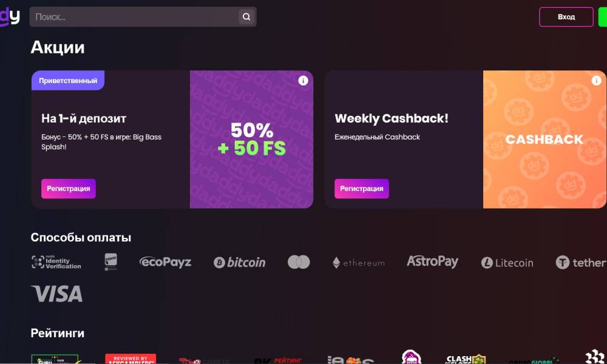
Task: Choose the Mastercard payment icon
Action: 299,262
